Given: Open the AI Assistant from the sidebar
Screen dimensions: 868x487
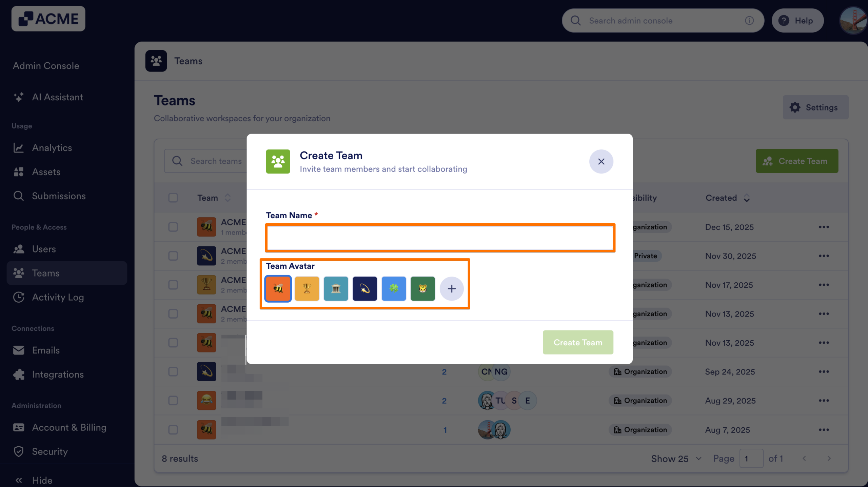Looking at the screenshot, I should point(57,97).
